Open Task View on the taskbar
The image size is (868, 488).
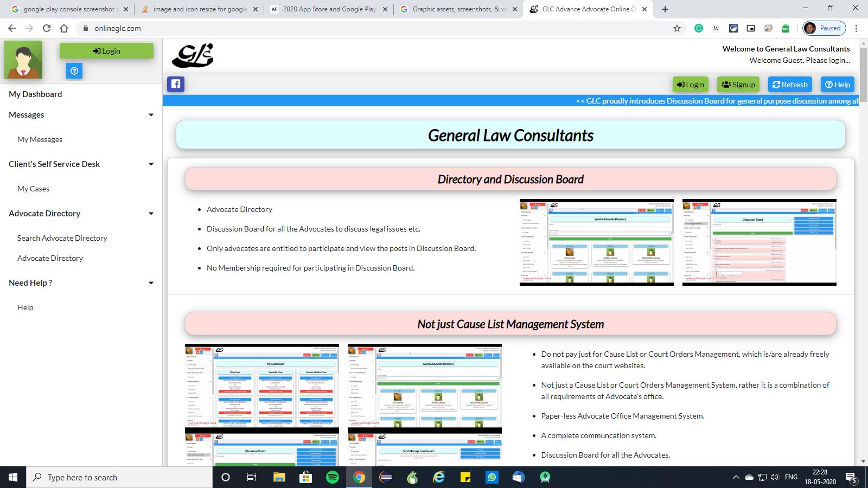pos(252,477)
